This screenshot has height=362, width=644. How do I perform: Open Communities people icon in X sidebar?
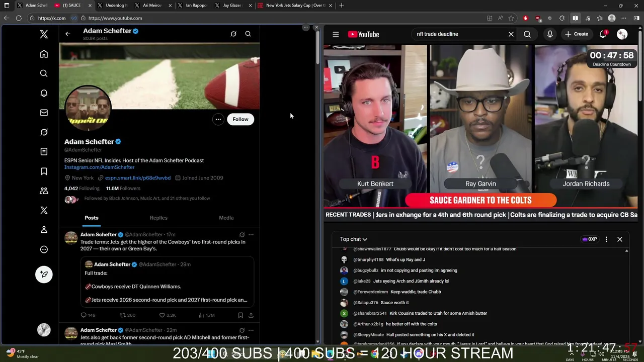pos(44,191)
